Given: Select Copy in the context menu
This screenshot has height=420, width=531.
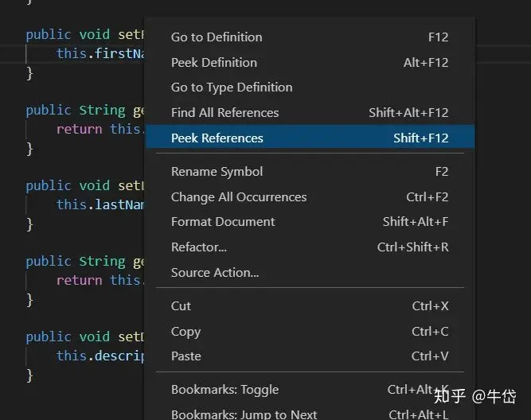Looking at the screenshot, I should pyautogui.click(x=185, y=332).
